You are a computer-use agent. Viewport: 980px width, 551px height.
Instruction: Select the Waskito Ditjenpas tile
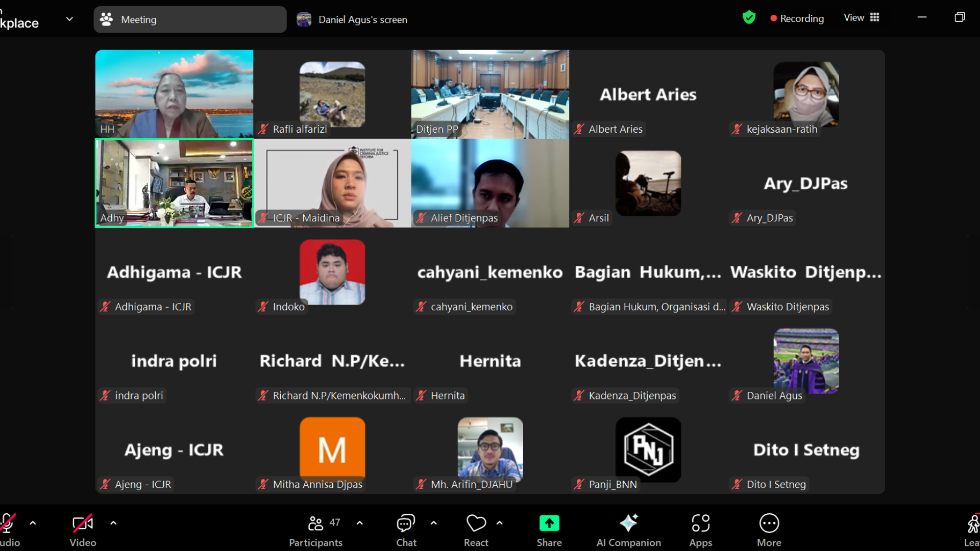pyautogui.click(x=806, y=272)
